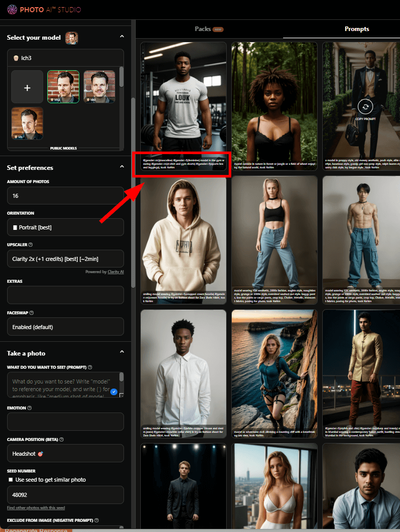Click the Faceswap help icon
This screenshot has height=532, width=400.
click(x=32, y=313)
